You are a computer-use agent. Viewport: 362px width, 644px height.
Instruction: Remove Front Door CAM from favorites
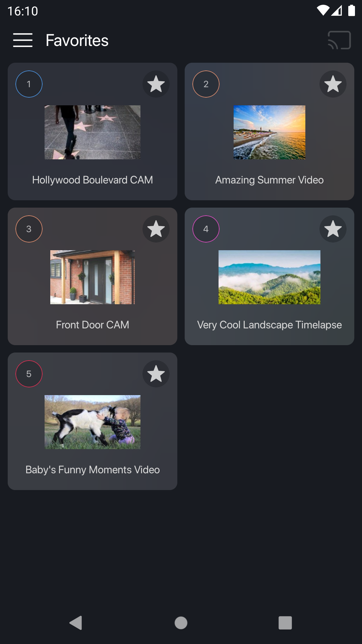(156, 229)
